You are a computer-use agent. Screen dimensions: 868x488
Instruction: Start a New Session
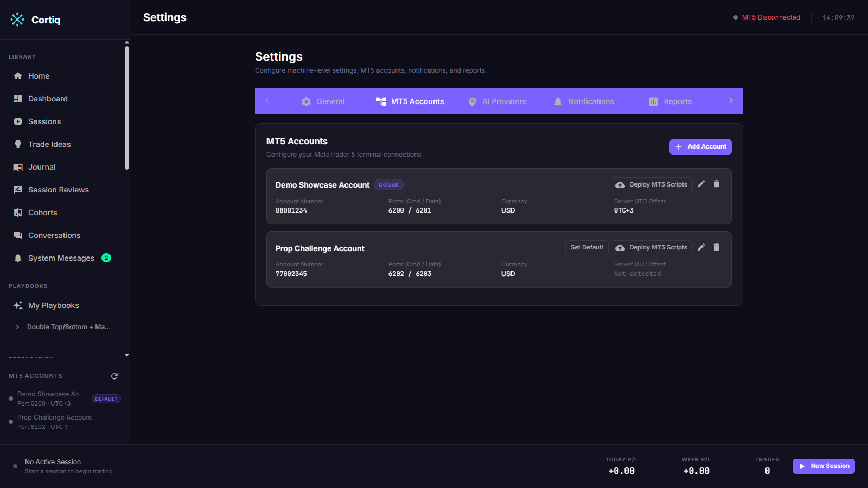point(824,466)
